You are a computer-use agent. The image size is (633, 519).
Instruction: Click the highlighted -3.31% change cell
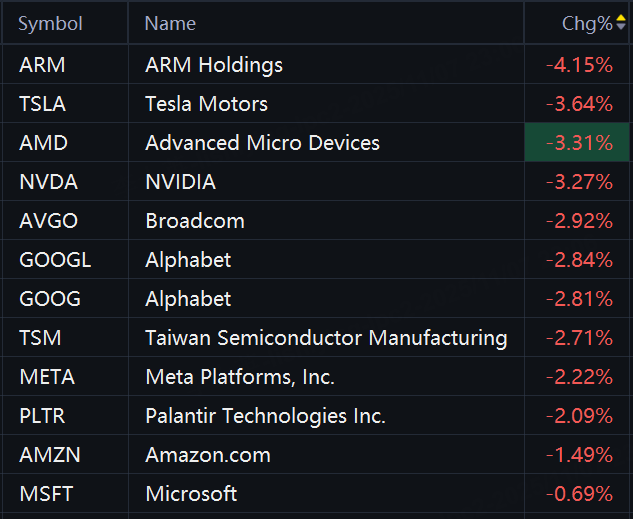point(579,143)
